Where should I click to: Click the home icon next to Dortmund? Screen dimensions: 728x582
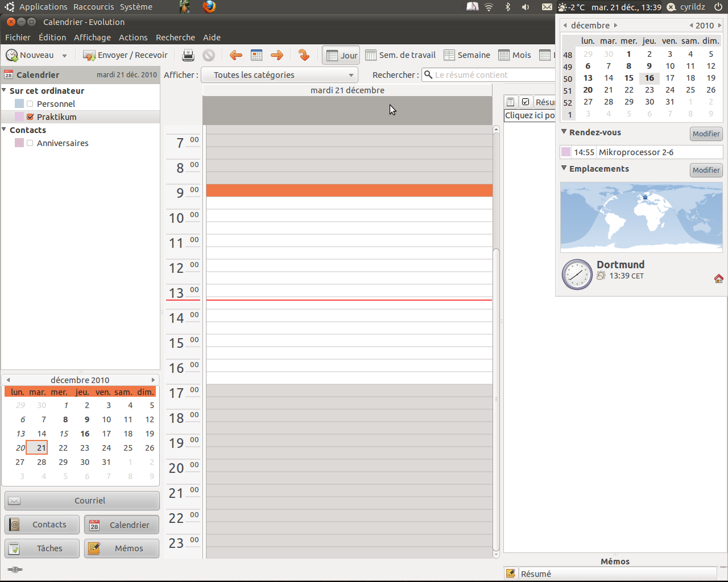pyautogui.click(x=718, y=278)
